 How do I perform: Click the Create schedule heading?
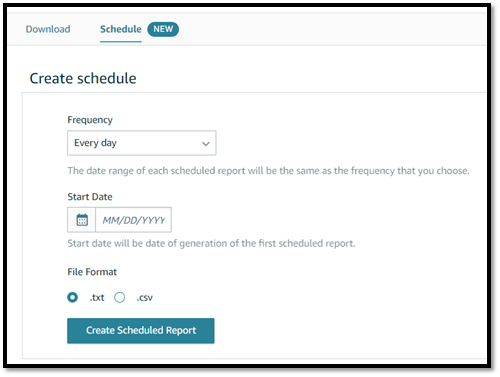[83, 78]
